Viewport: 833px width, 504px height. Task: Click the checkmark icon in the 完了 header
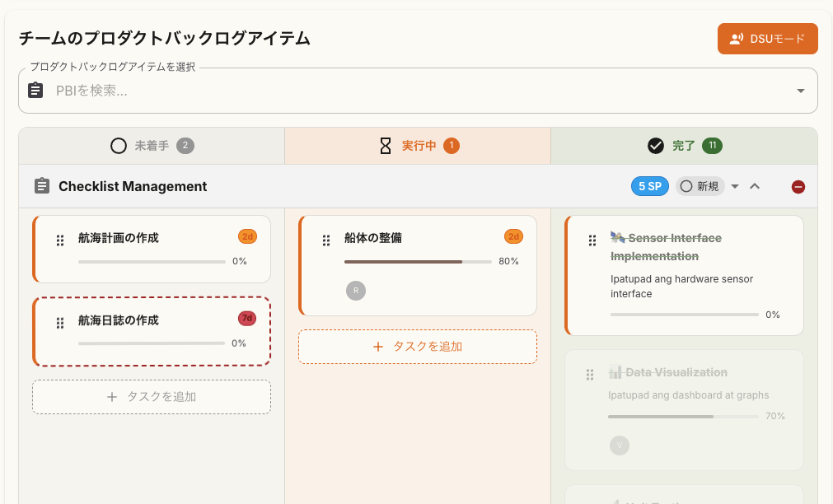click(655, 145)
